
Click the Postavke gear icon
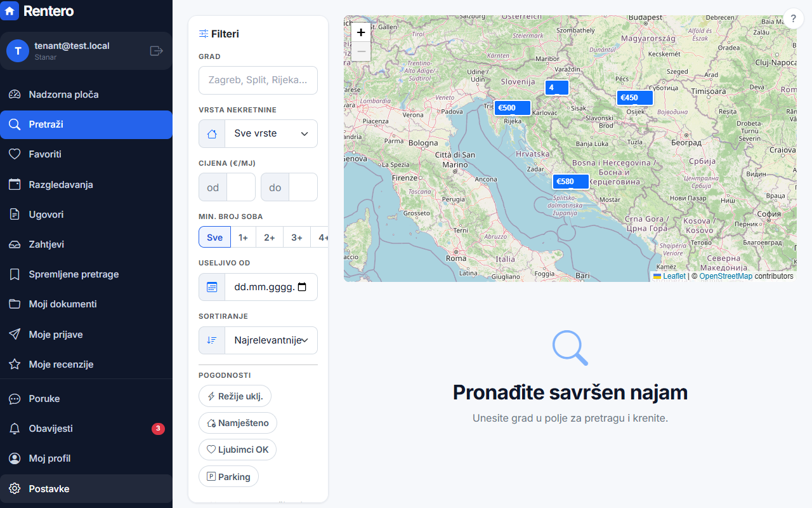15,489
